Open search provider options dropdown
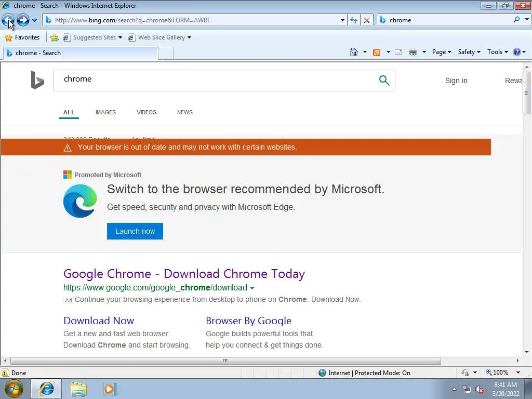Viewport: 532px width, 399px height. click(527, 20)
